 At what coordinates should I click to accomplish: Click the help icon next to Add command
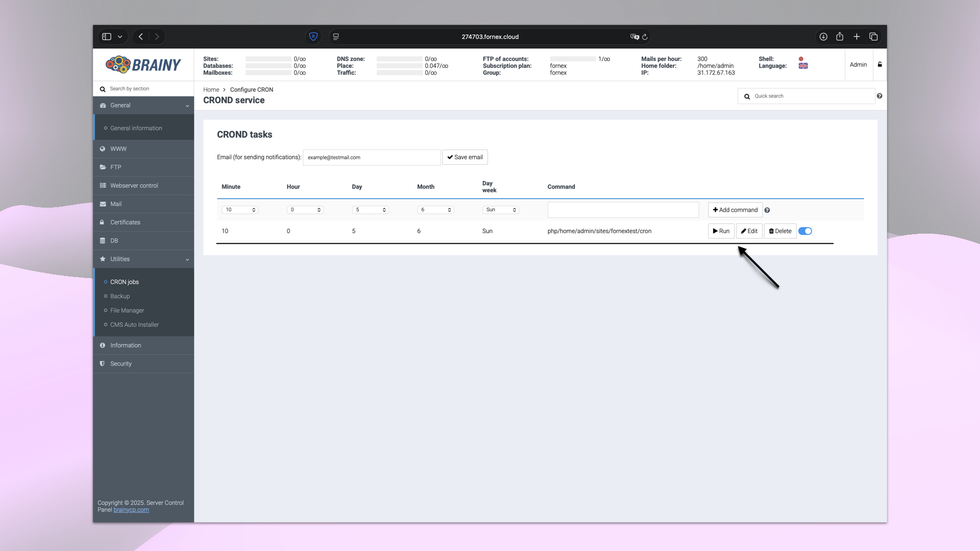click(767, 210)
